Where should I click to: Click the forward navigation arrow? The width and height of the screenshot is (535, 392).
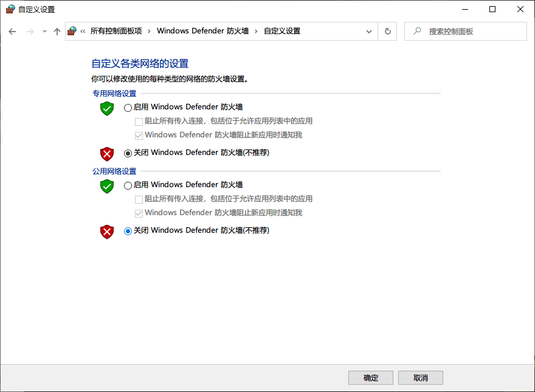30,32
